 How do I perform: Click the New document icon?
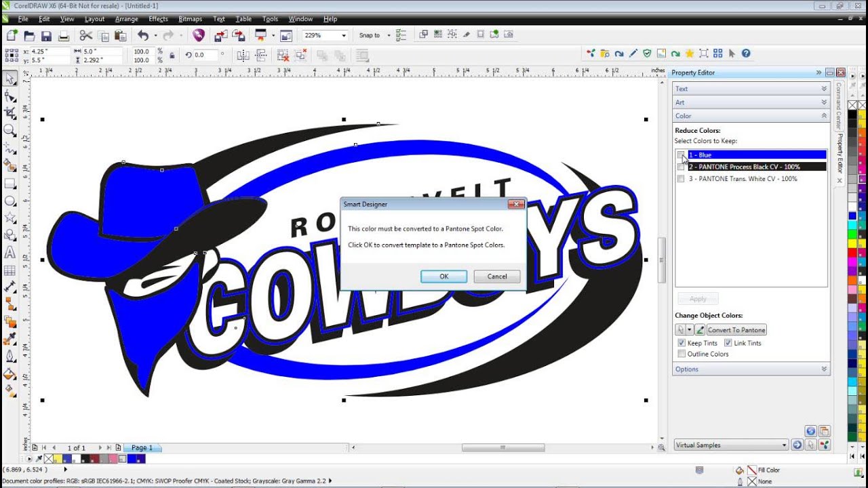point(12,36)
